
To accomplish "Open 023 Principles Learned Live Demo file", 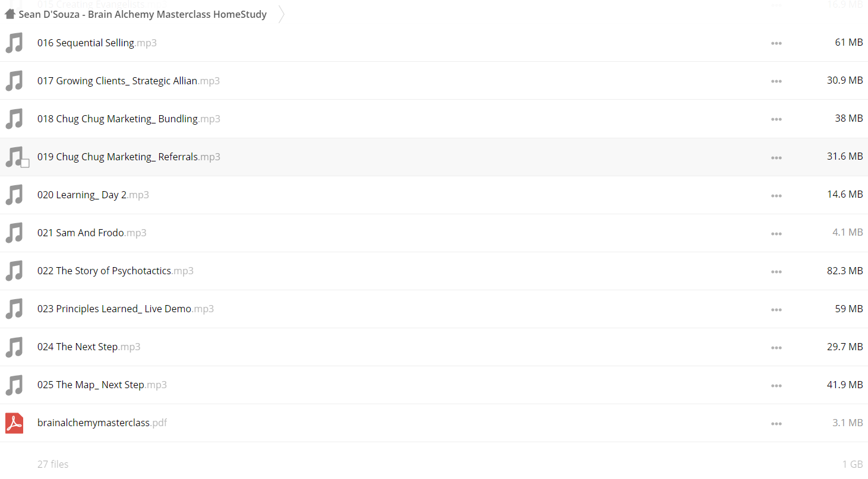I will click(x=125, y=309).
